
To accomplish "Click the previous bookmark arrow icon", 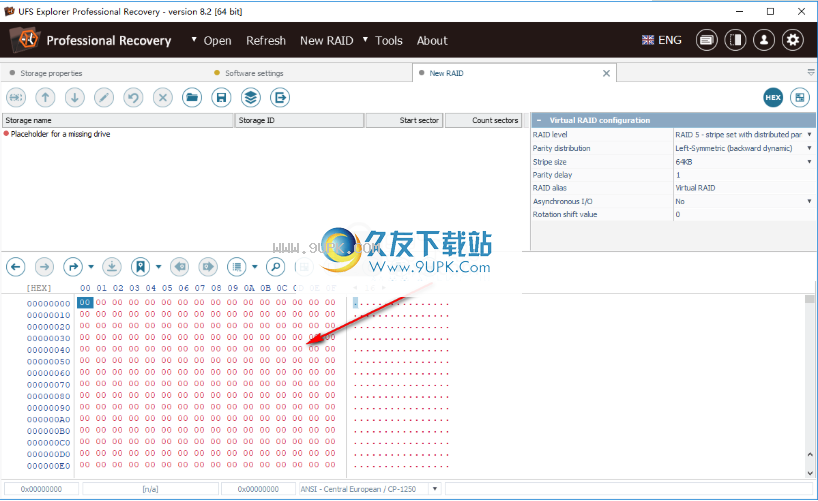I will (180, 267).
